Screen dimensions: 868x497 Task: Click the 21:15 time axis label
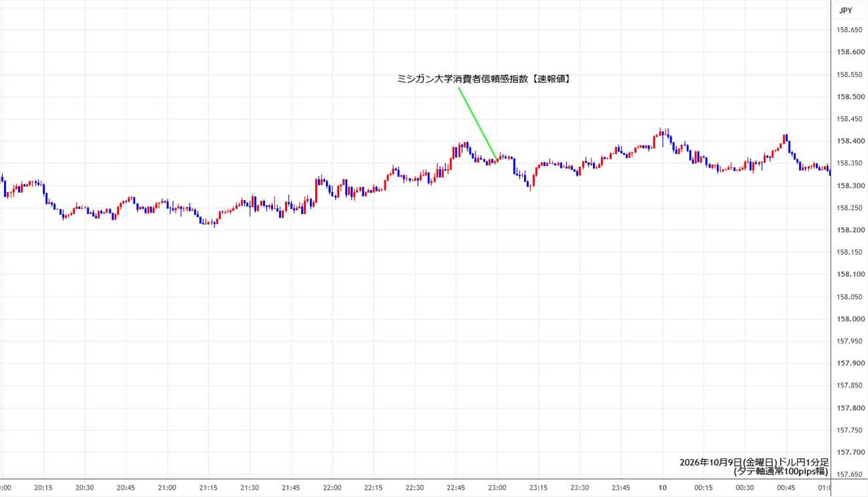point(208,488)
